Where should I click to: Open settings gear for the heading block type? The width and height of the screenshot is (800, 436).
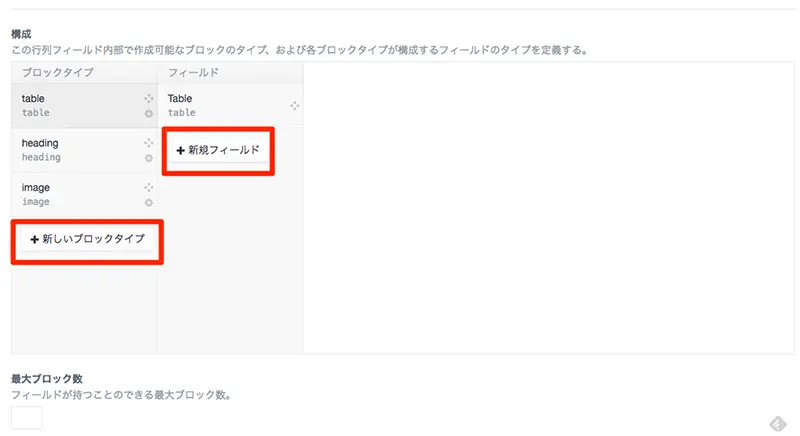point(148,158)
